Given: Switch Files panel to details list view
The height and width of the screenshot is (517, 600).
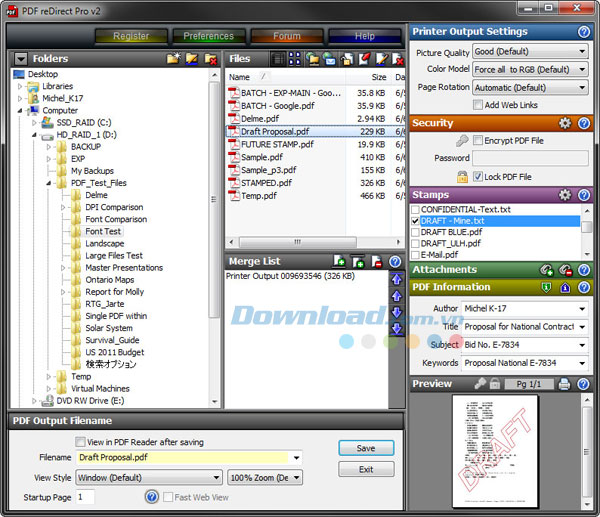Looking at the screenshot, I should click(278, 59).
